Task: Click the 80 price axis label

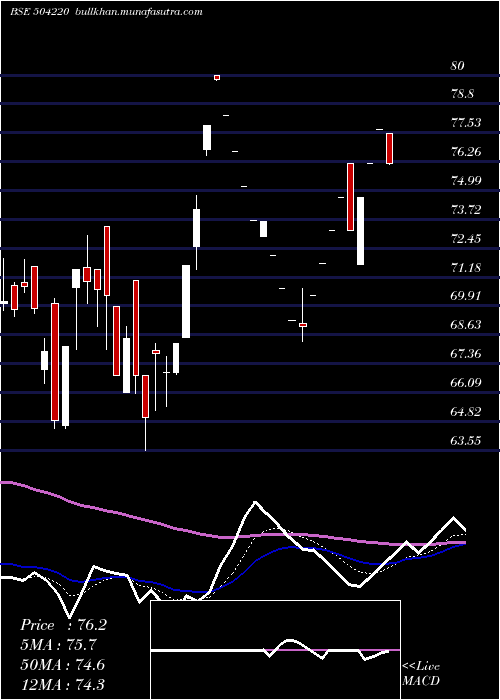Action: (x=458, y=66)
